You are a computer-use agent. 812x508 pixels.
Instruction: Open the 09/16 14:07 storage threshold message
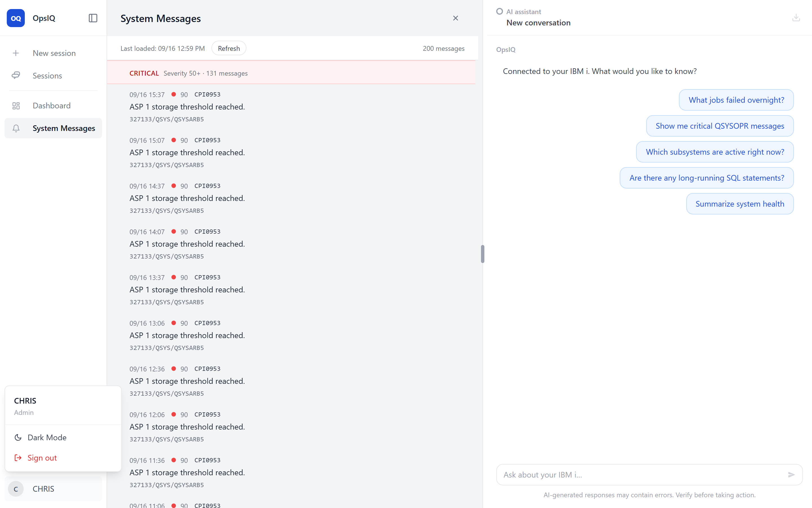click(x=291, y=244)
